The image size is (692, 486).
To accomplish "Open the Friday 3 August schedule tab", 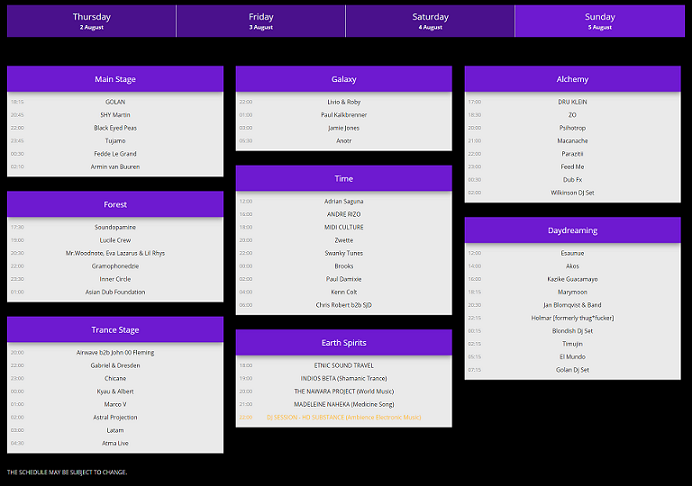I will (261, 21).
